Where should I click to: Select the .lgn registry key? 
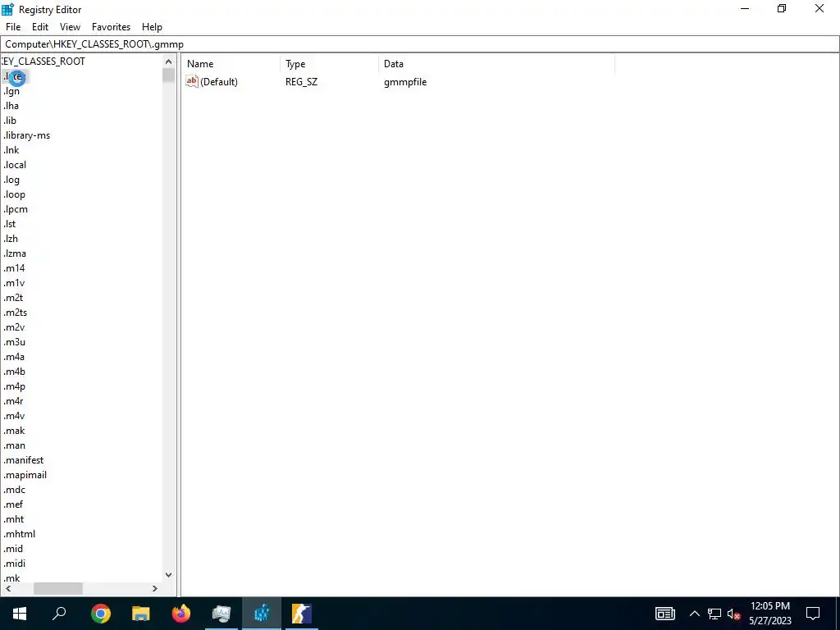point(11,91)
